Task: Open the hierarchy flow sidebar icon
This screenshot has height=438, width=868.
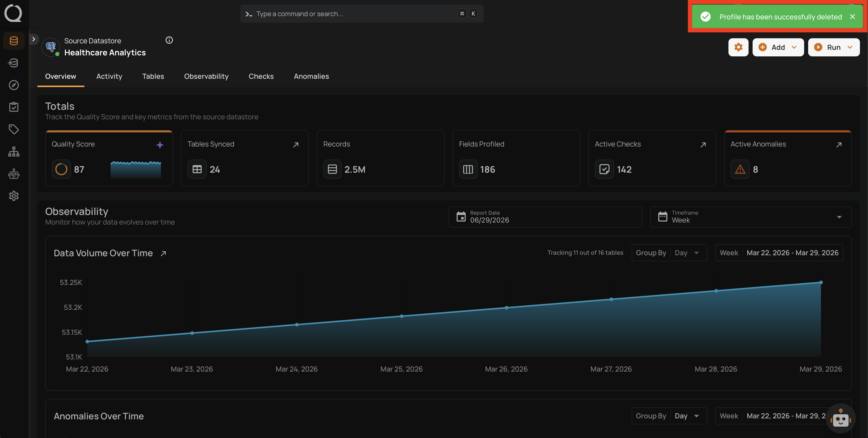Action: 14,152
